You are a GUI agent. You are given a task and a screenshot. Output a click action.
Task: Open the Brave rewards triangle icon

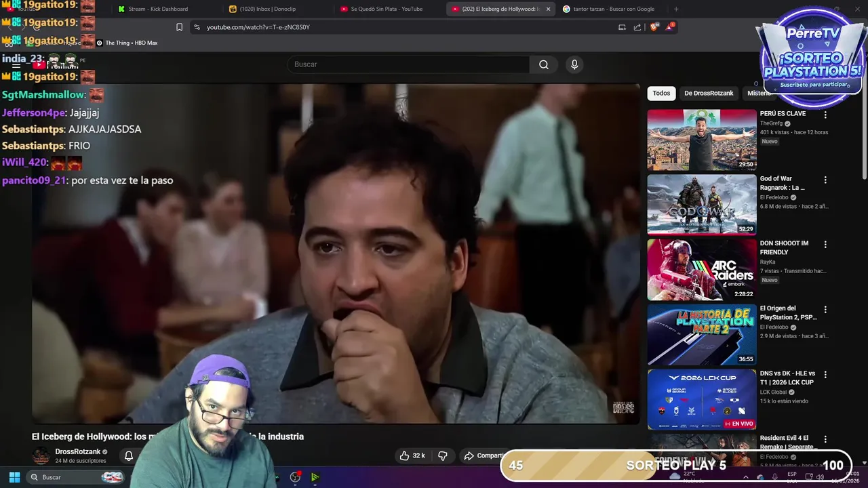(x=669, y=26)
